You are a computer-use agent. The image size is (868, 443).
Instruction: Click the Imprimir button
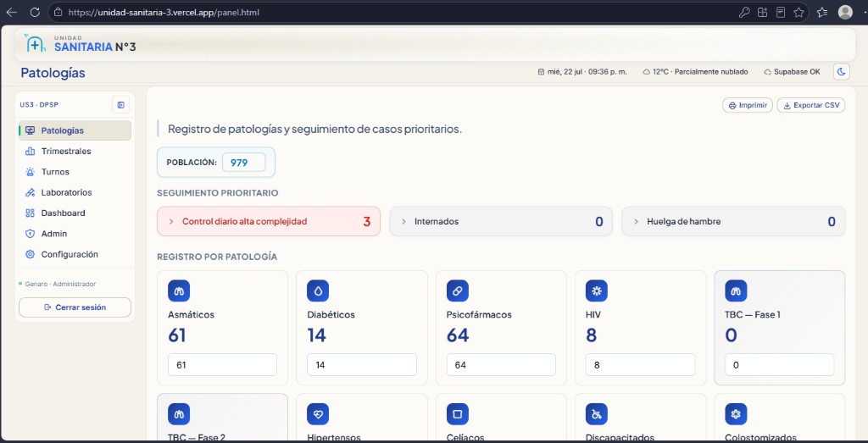pos(748,105)
